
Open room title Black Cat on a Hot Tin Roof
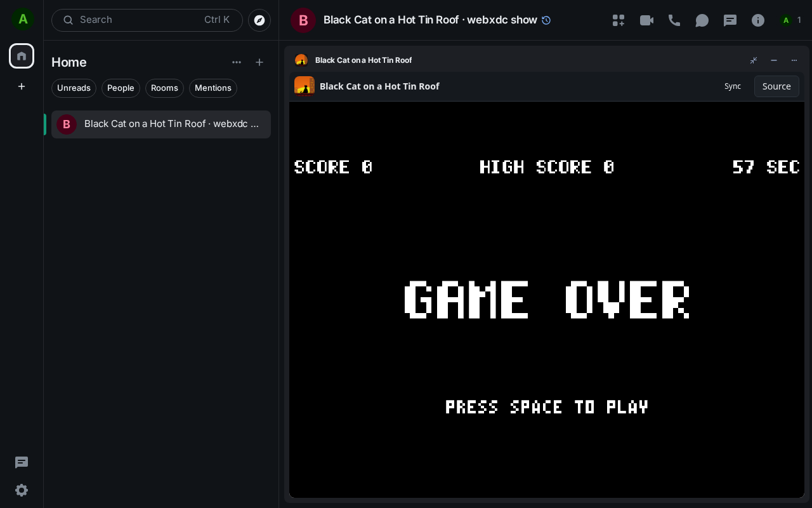430,20
